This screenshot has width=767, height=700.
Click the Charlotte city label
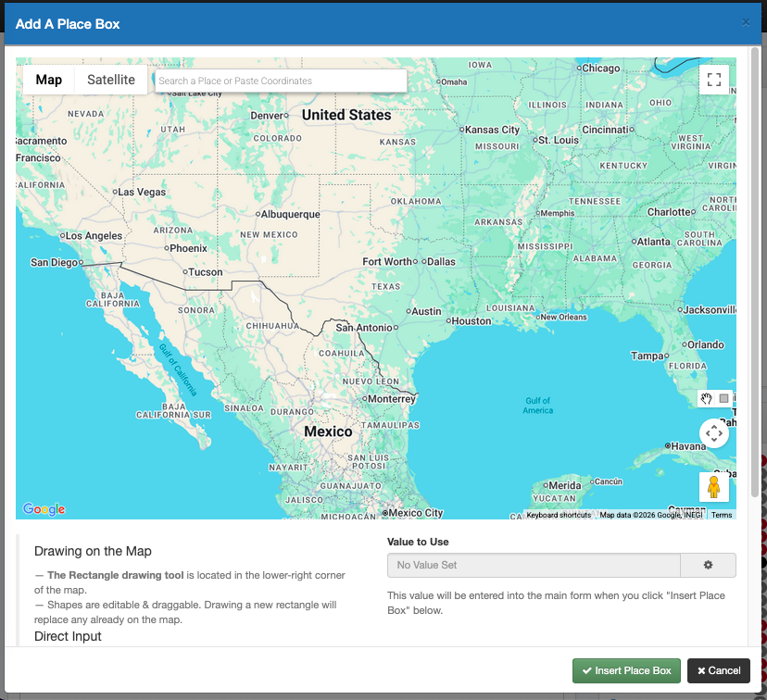pos(669,212)
